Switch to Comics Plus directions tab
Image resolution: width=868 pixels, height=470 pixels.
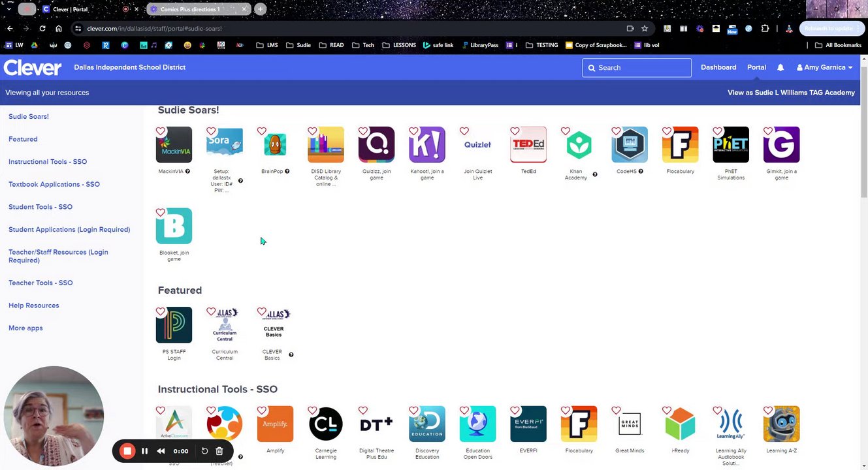click(x=198, y=9)
